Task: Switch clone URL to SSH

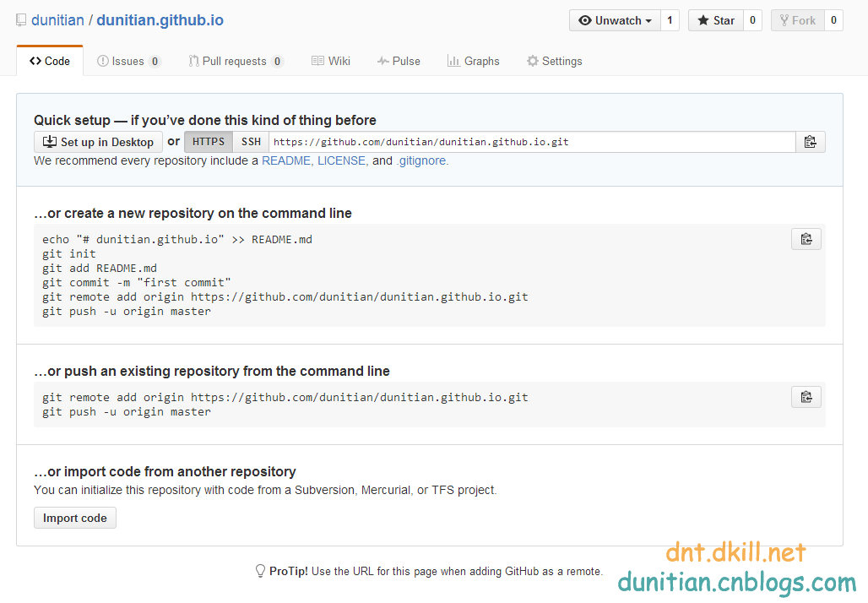Action: click(251, 143)
